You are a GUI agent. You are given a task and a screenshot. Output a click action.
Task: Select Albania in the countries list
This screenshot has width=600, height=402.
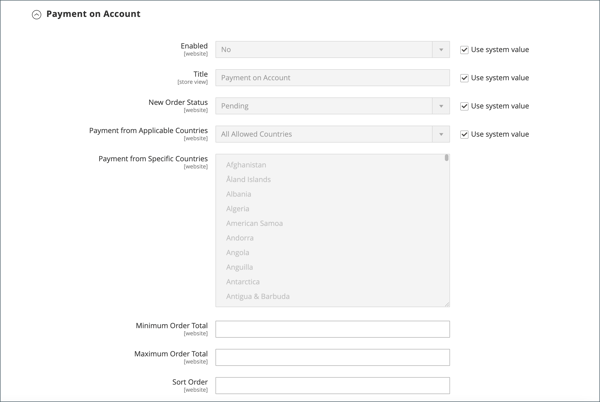click(239, 194)
